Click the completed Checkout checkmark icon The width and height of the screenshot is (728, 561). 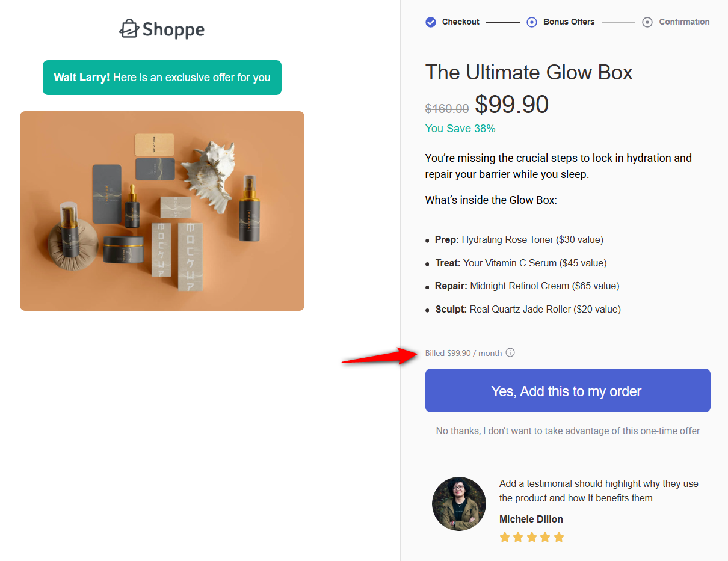click(431, 22)
